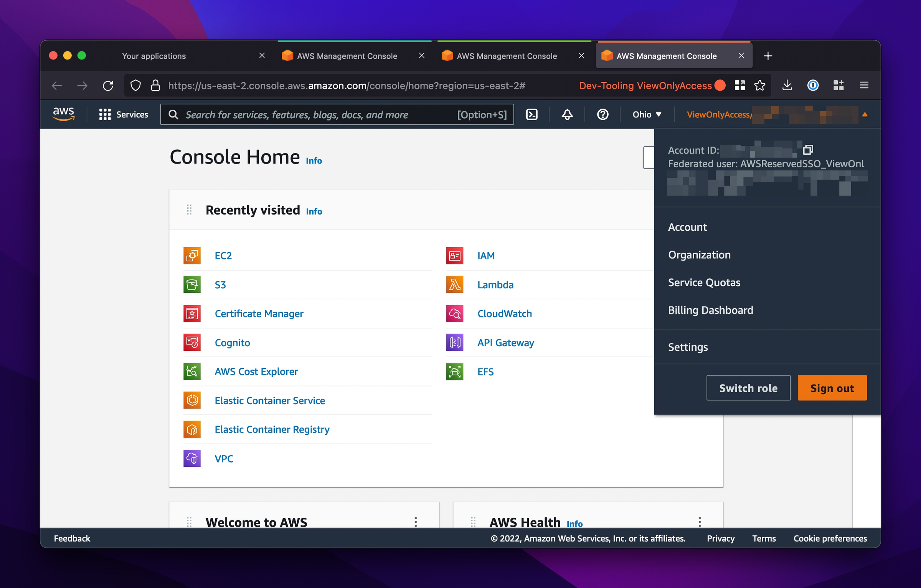The height and width of the screenshot is (588, 921).
Task: Click the Sign out button
Action: click(832, 388)
